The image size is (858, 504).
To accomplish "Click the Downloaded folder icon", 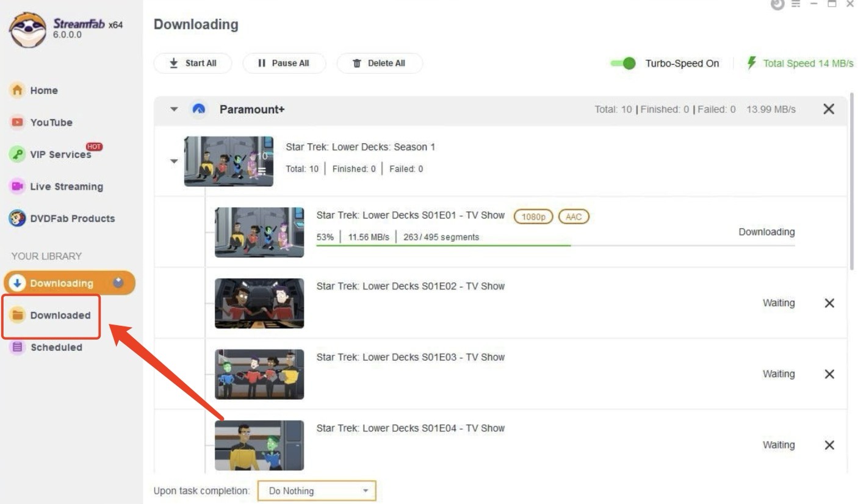I will (x=18, y=315).
